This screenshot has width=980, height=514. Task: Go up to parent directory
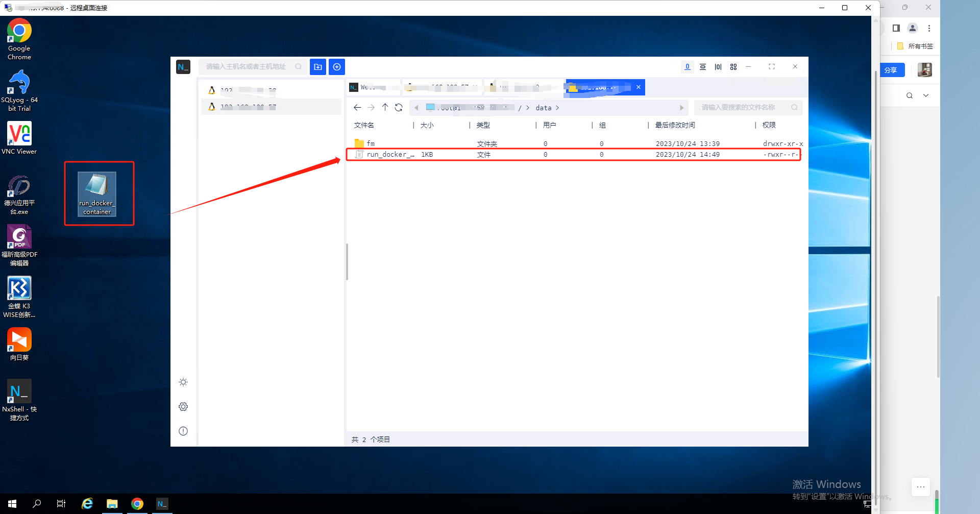pyautogui.click(x=385, y=107)
